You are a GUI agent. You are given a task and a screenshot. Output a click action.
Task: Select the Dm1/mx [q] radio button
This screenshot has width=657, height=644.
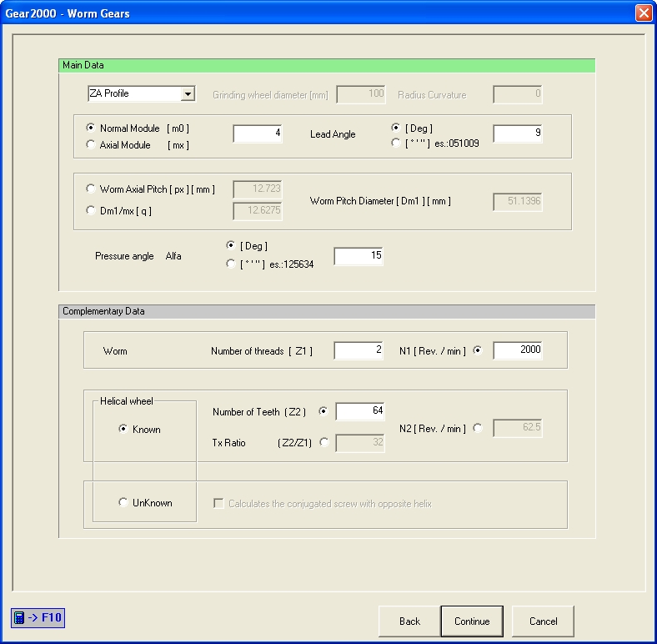click(91, 210)
